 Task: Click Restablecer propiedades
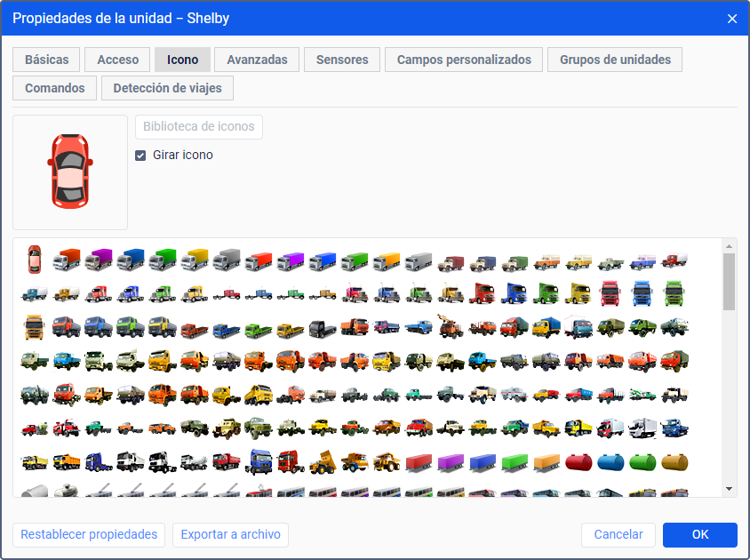tap(89, 534)
